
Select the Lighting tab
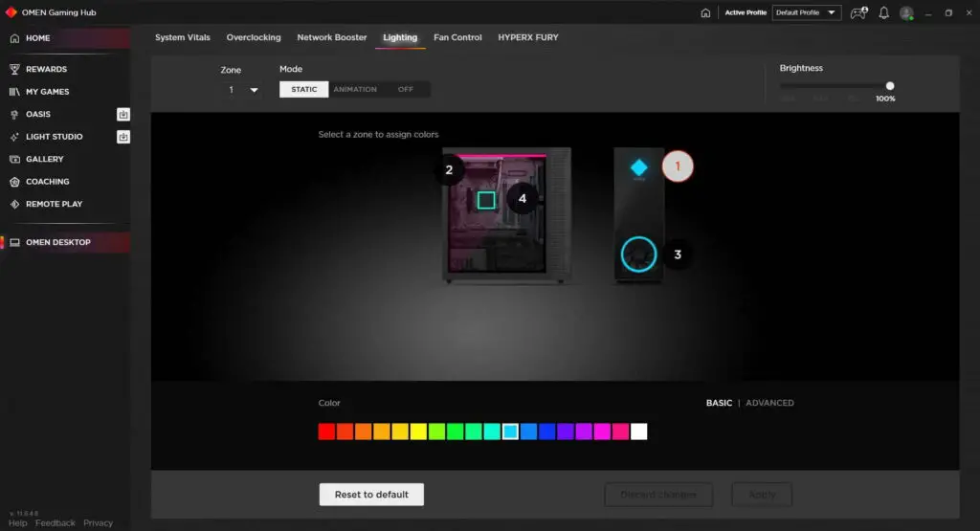[x=400, y=37]
